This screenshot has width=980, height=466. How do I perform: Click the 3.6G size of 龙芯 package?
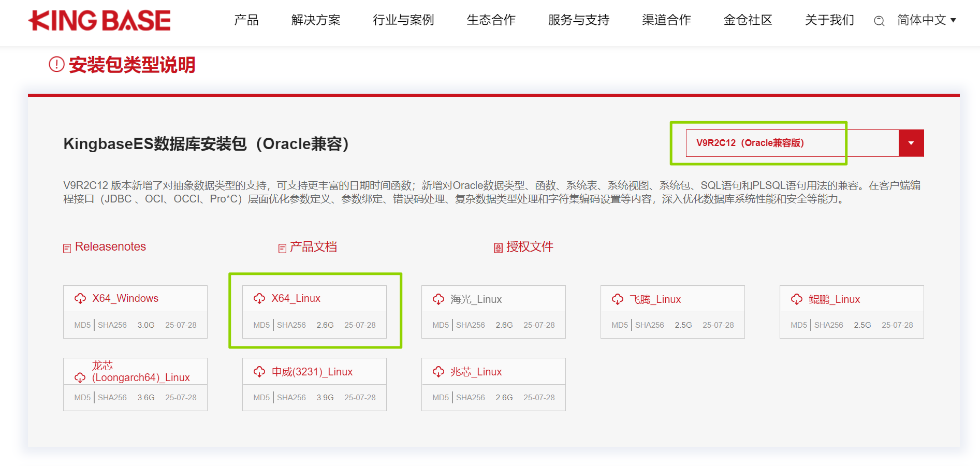(x=146, y=398)
